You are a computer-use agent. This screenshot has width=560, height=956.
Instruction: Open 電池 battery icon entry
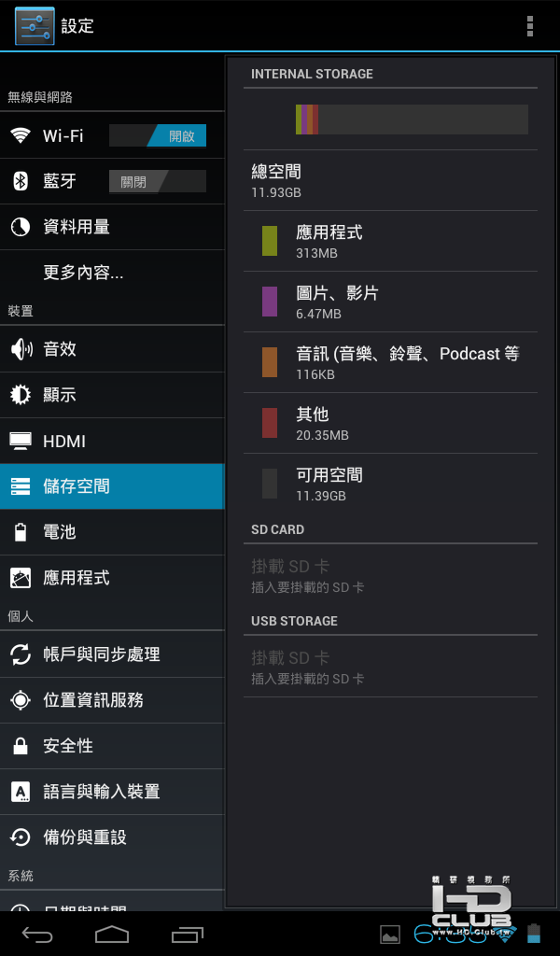[x=21, y=532]
